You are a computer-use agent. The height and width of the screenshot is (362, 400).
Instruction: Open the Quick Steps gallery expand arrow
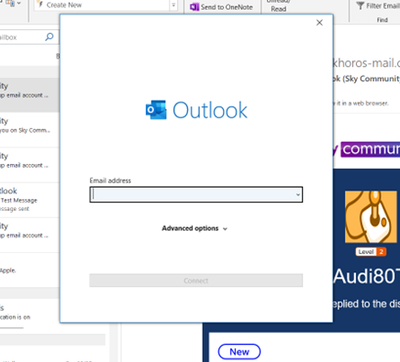(174, 5)
